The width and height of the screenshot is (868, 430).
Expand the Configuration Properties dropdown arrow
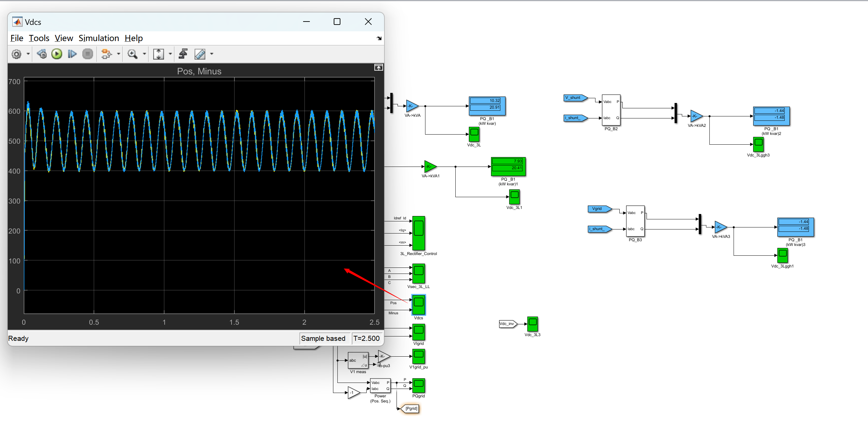pyautogui.click(x=28, y=54)
